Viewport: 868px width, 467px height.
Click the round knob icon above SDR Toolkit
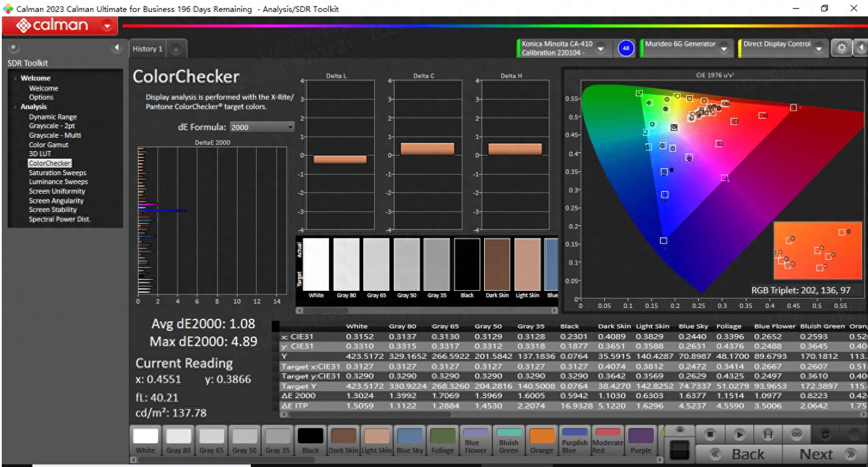click(13, 48)
